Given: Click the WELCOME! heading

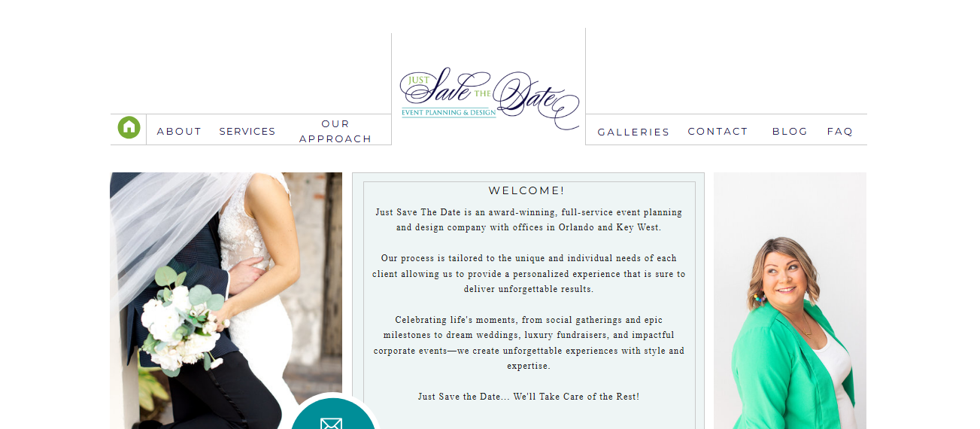Looking at the screenshot, I should click(x=526, y=190).
